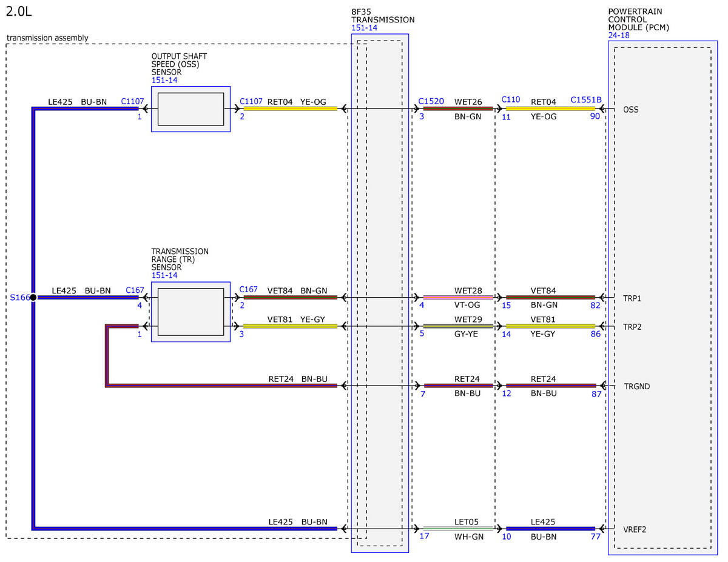Click the 8F35 TRANSMISSION title
The width and height of the screenshot is (728, 562).
click(x=383, y=16)
